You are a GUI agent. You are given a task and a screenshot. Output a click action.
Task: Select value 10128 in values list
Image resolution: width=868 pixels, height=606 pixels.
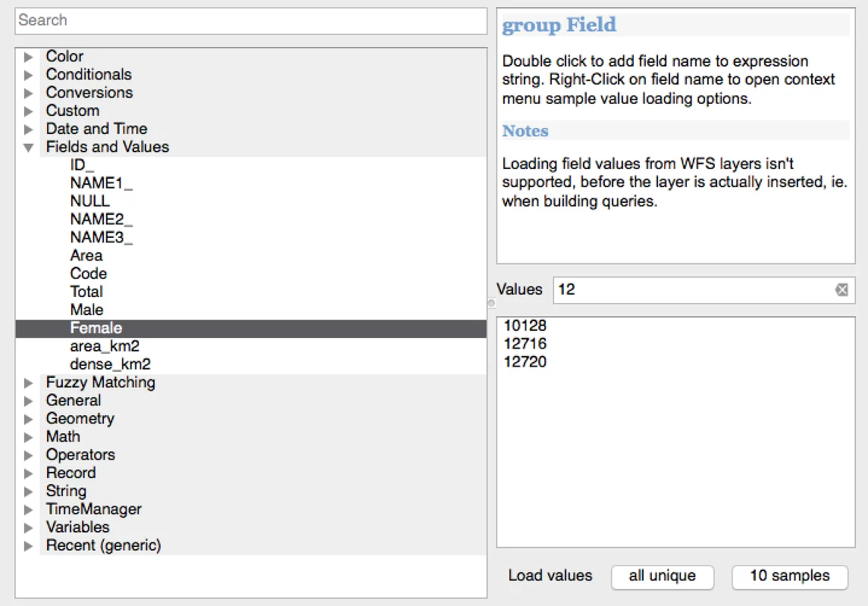525,326
